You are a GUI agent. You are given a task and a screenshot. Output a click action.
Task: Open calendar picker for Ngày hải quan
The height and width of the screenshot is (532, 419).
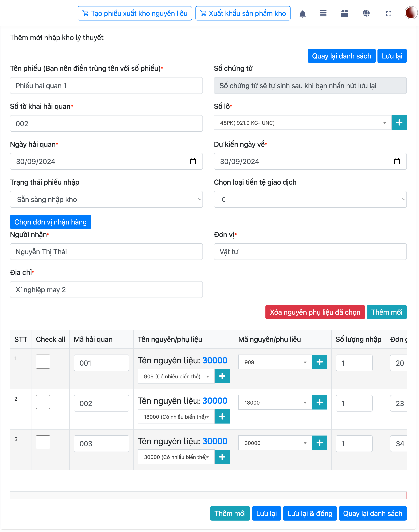(x=193, y=161)
